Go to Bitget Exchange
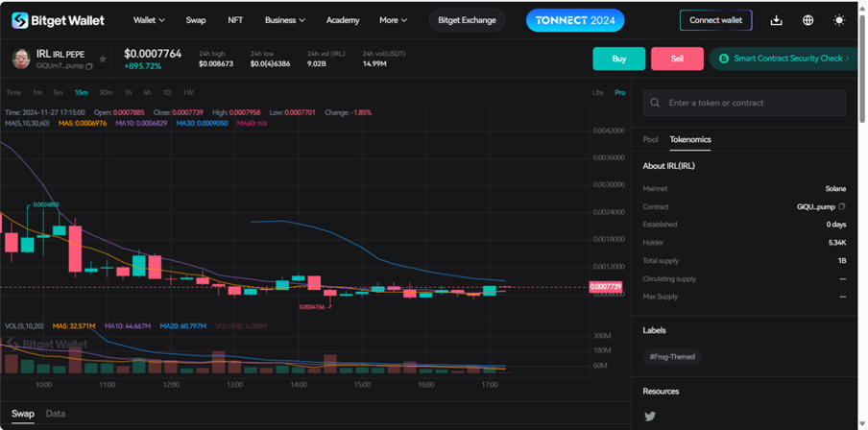The height and width of the screenshot is (430, 868). pyautogui.click(x=468, y=20)
